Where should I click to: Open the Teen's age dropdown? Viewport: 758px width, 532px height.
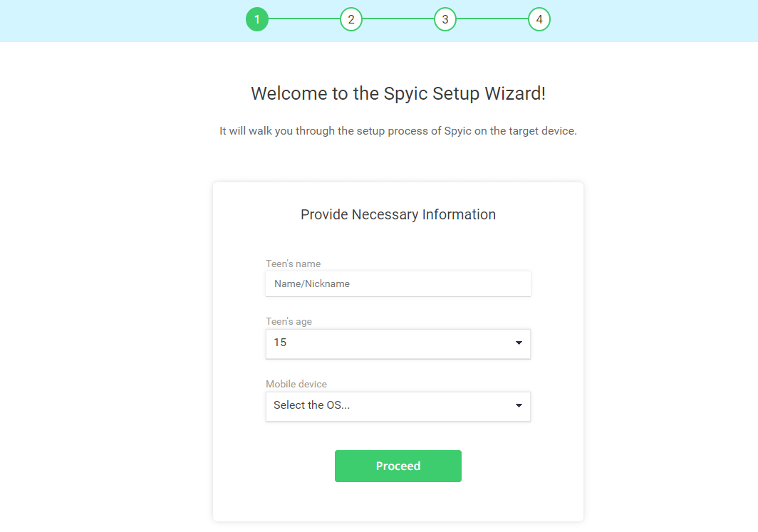point(398,343)
